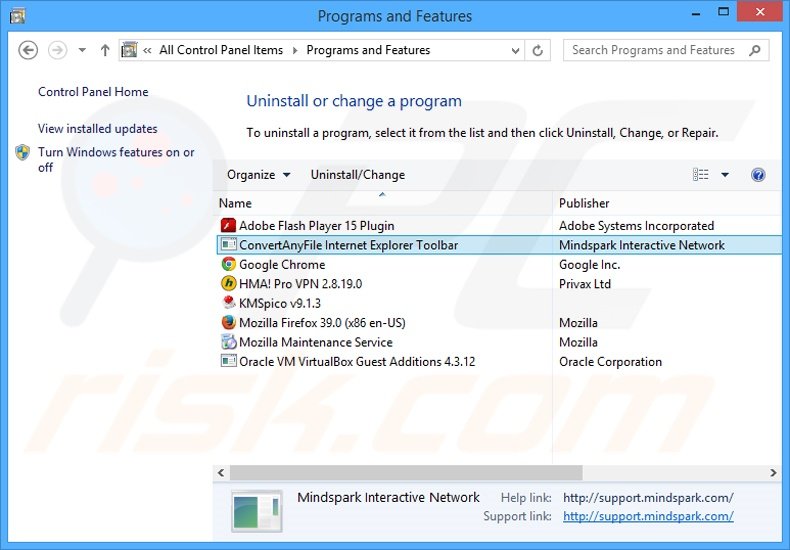This screenshot has width=790, height=550.
Task: Select KMSpico v9.1.3 entry
Action: click(280, 303)
